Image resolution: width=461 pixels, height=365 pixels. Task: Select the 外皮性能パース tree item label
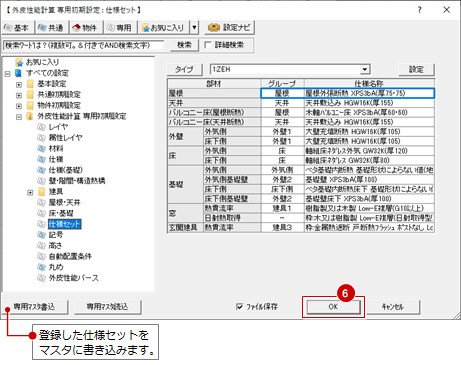click(x=74, y=278)
